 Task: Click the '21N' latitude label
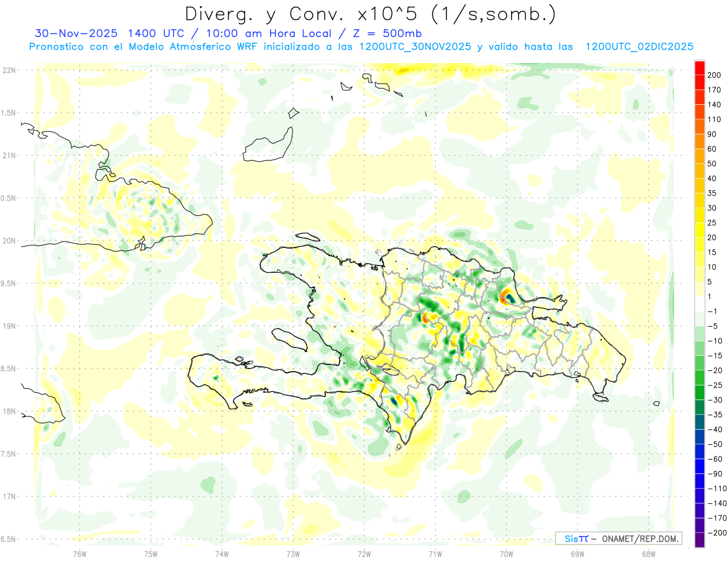point(8,155)
